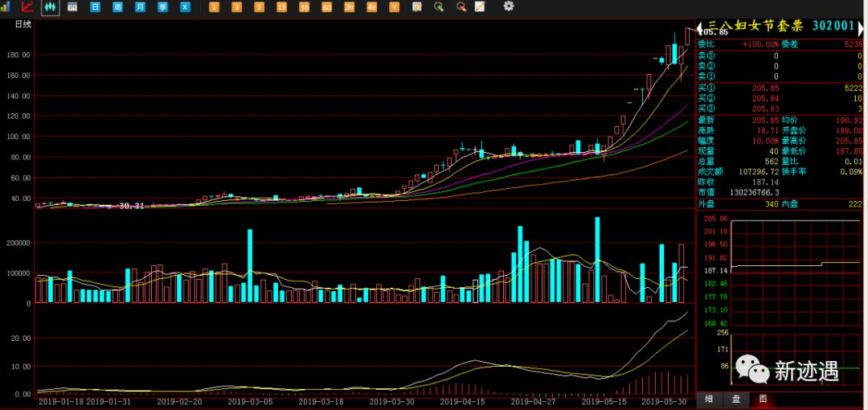Select the 买③ price 205.83

tap(765, 109)
